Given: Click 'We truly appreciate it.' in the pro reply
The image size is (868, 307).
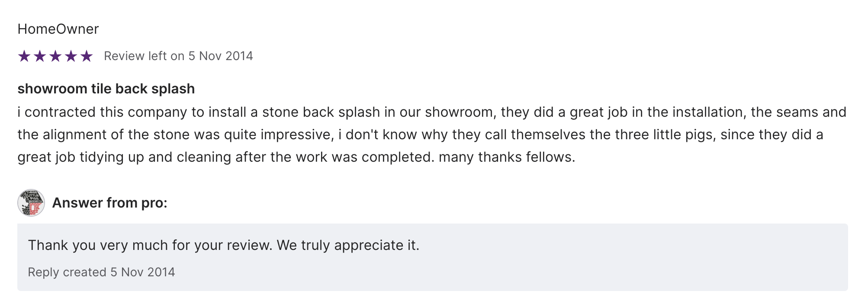Looking at the screenshot, I should pyautogui.click(x=348, y=245).
